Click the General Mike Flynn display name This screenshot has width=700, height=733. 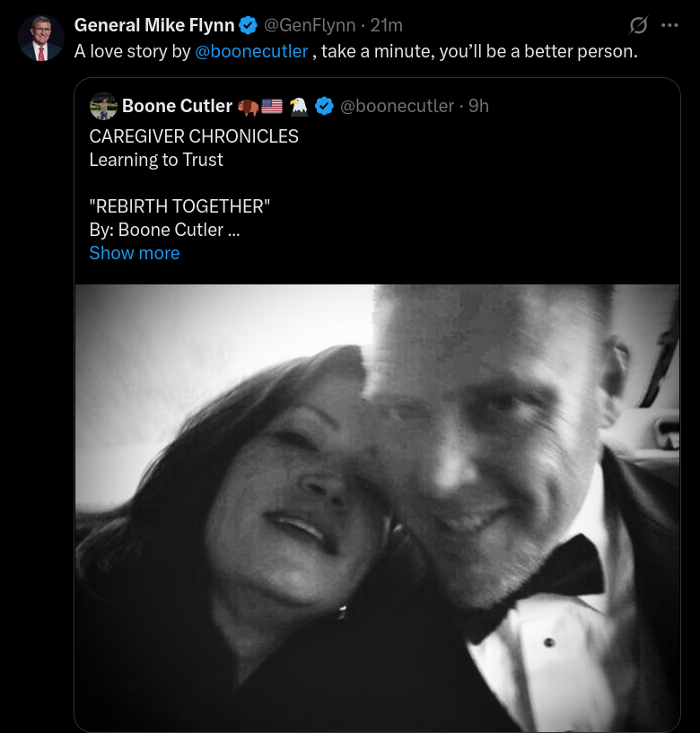(x=153, y=25)
